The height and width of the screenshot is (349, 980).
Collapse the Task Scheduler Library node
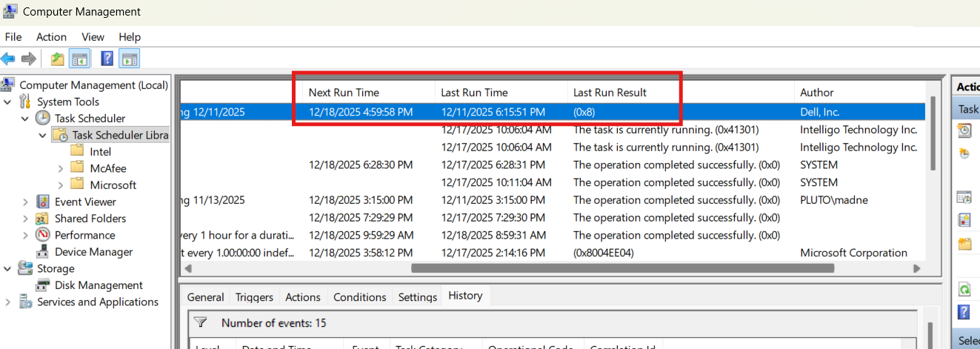point(42,135)
